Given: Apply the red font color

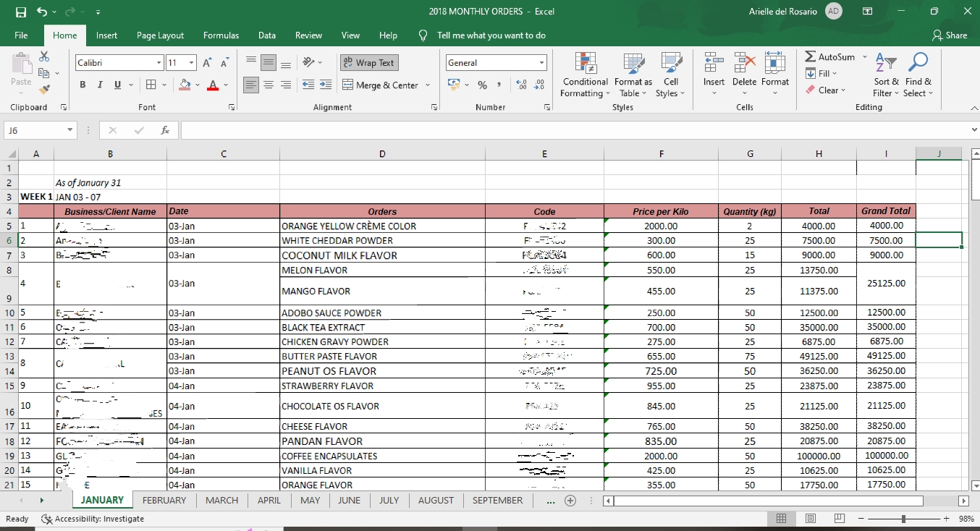Looking at the screenshot, I should tap(213, 85).
